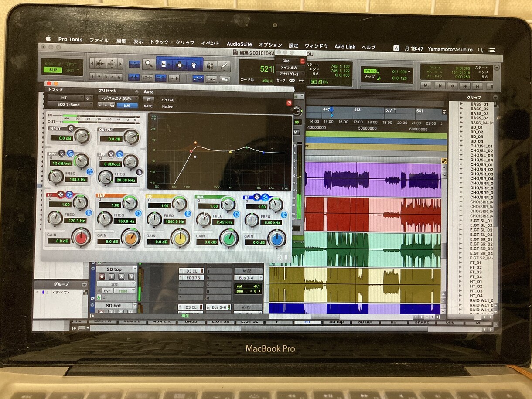Record-enable the SD top track
Viewport: 532px width, 399px height.
(102, 276)
